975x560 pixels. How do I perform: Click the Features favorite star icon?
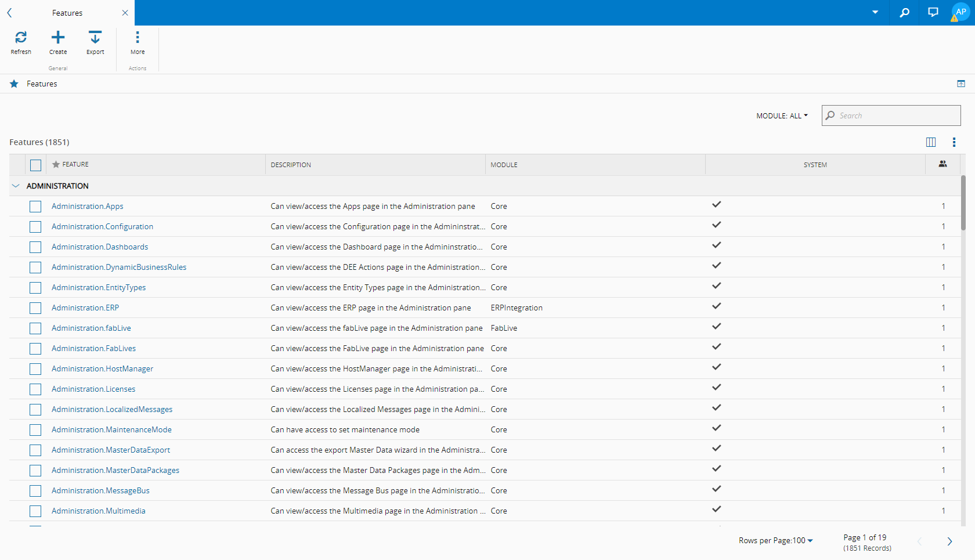click(14, 84)
